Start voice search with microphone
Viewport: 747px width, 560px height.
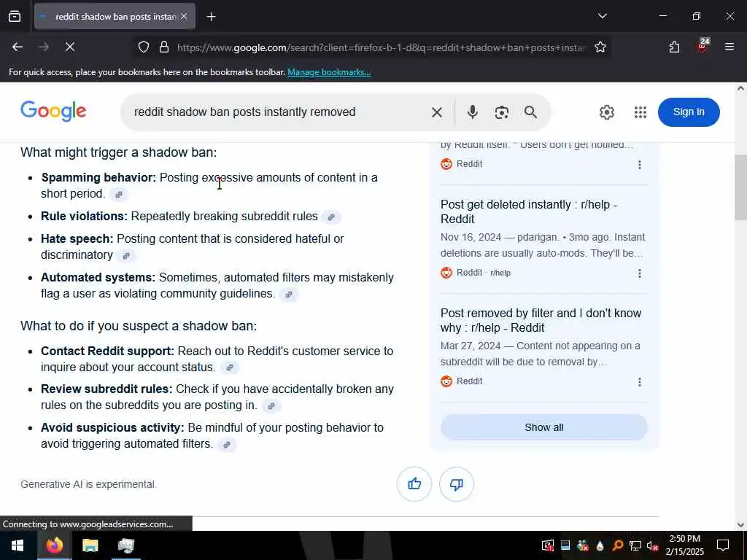pos(472,112)
